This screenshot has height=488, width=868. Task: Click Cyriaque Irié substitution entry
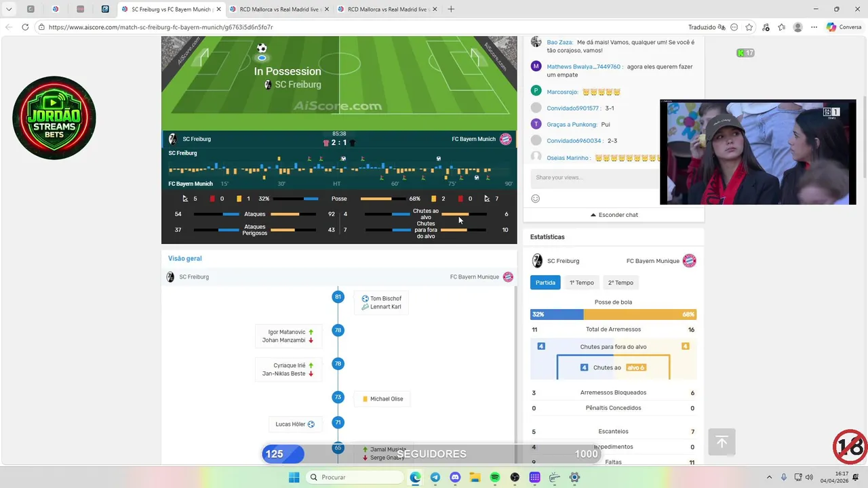294,365
